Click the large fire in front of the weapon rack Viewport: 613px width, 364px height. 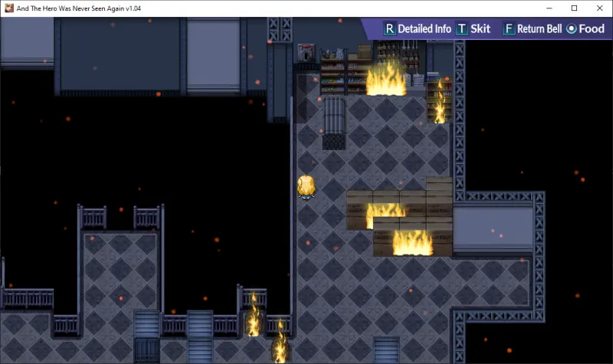coord(385,79)
